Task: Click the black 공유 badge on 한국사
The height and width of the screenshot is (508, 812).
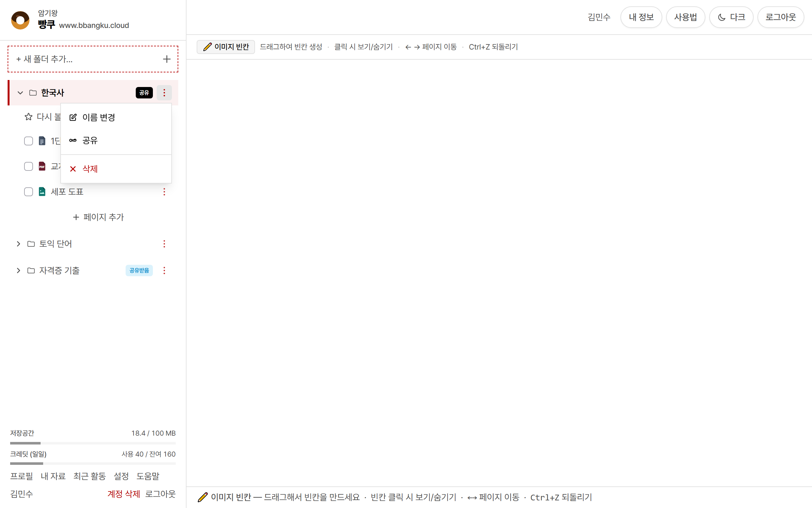Action: pos(144,93)
